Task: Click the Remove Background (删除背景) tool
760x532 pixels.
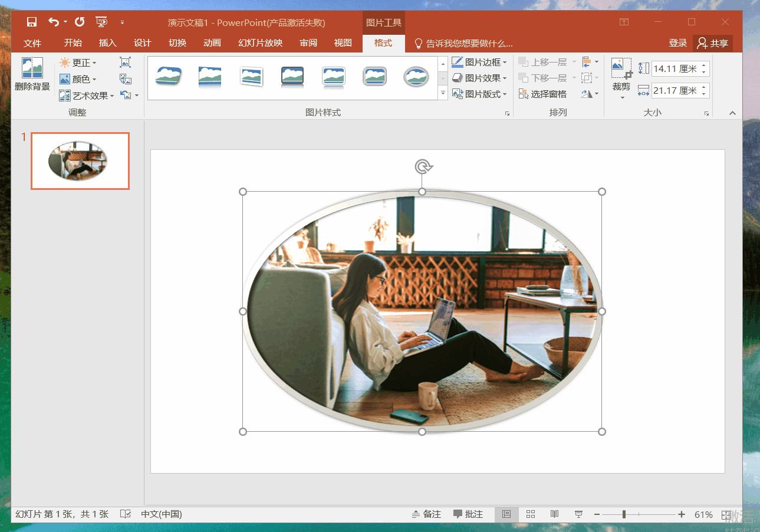Action: coord(32,74)
